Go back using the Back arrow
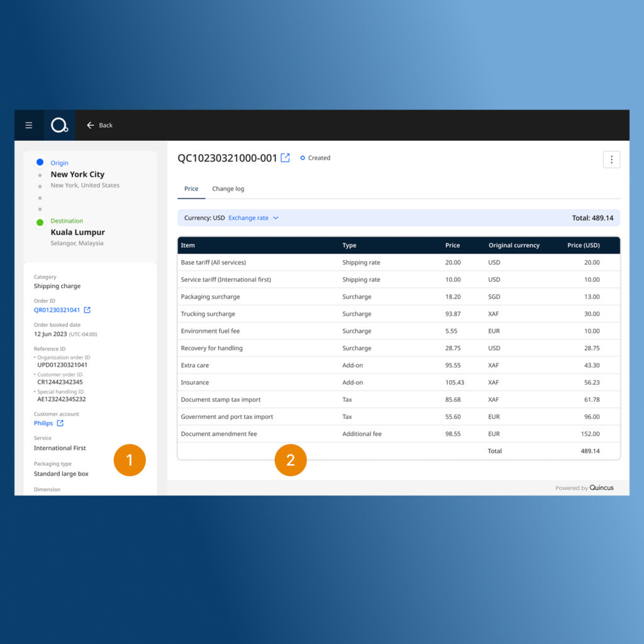Viewport: 644px width, 644px height. click(99, 125)
